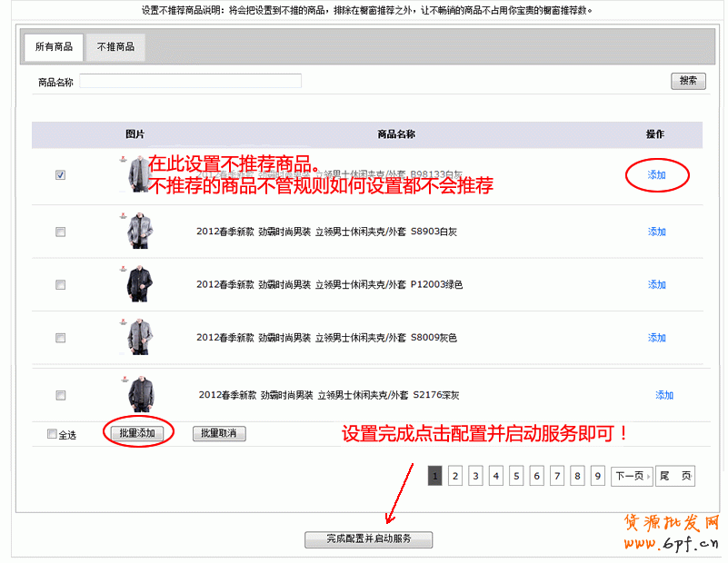Click 添加 link for S2176 jacket
Viewport: 728px width, 563px height.
664,395
